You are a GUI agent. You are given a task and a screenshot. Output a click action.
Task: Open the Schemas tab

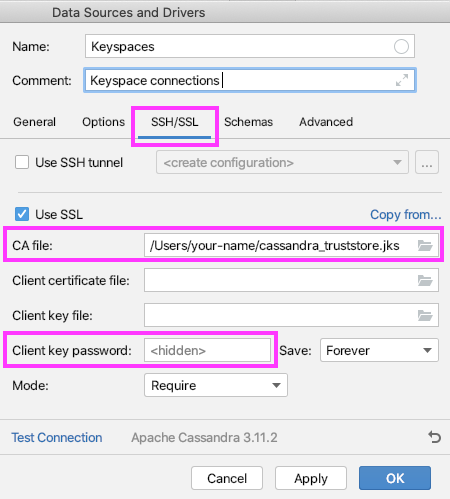pos(248,122)
